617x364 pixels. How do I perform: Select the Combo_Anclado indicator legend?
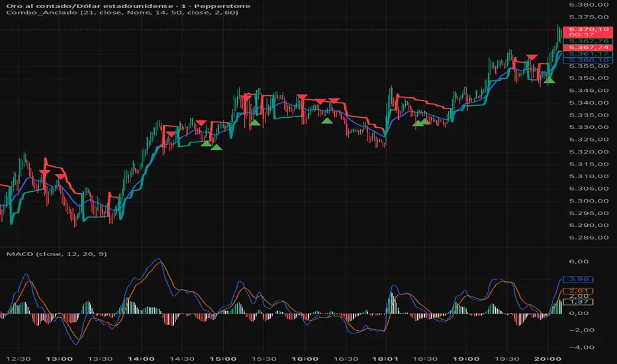tap(122, 13)
